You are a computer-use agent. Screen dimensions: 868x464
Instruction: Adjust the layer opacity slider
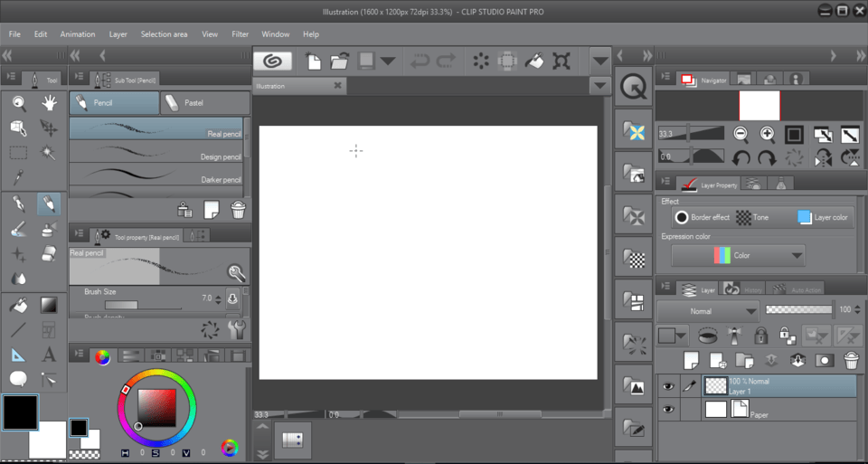click(x=798, y=310)
